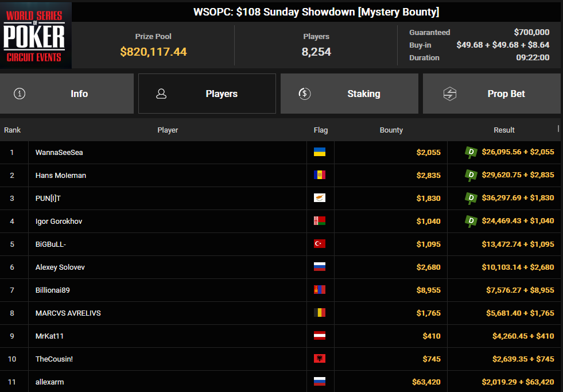Select player name Igor Gorokhov
The image size is (563, 392).
tap(59, 221)
